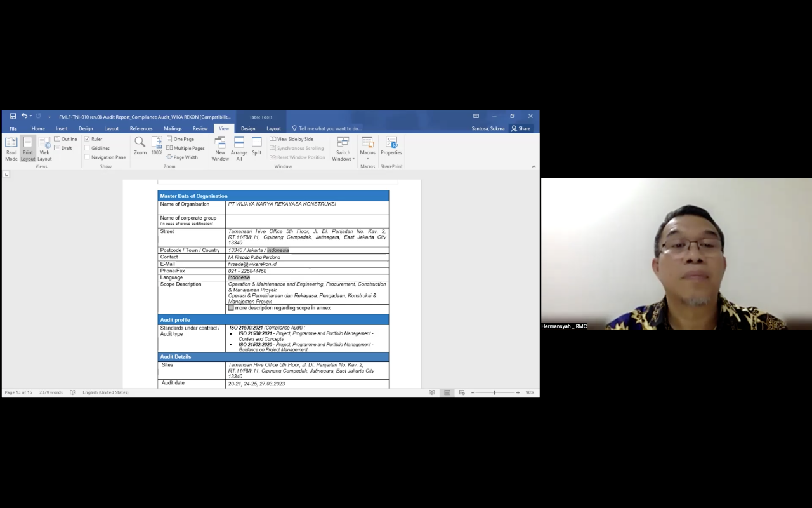The width and height of the screenshot is (812, 508).
Task: Switch to the Review tab
Action: pyautogui.click(x=200, y=128)
